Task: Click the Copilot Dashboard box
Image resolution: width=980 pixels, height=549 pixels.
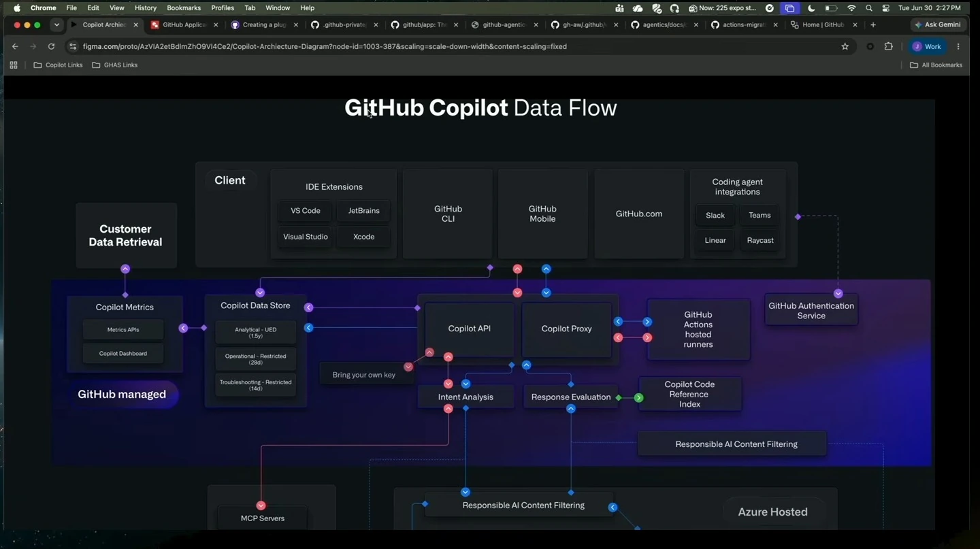Action: [123, 354]
